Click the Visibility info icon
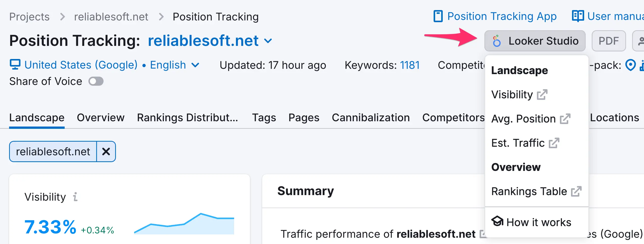 click(75, 197)
